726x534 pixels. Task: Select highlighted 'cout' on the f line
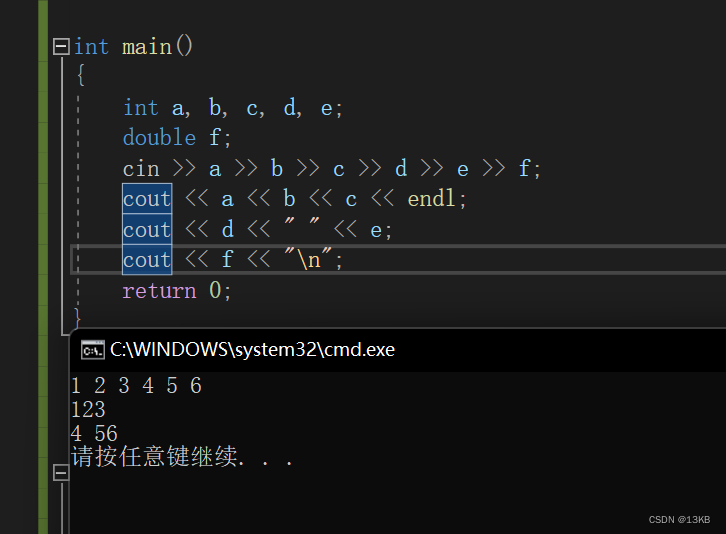click(147, 259)
